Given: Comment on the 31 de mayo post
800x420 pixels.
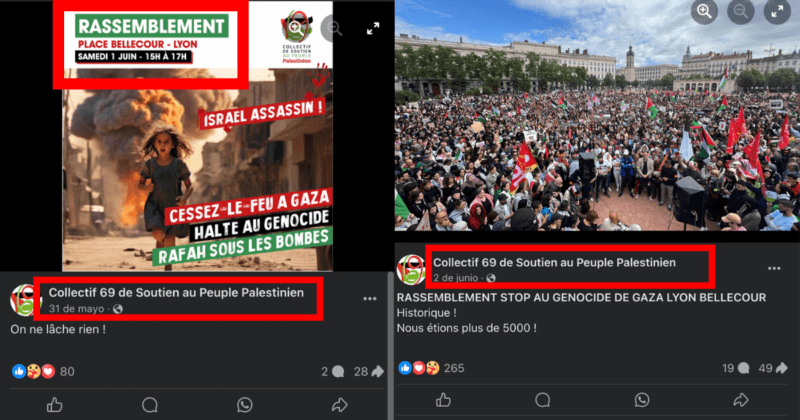Looking at the screenshot, I should click(149, 405).
